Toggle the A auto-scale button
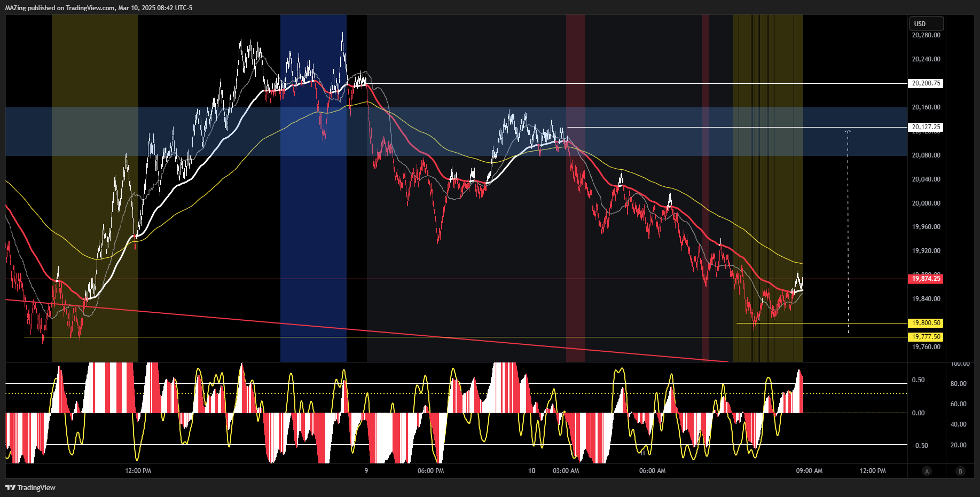 coord(927,471)
